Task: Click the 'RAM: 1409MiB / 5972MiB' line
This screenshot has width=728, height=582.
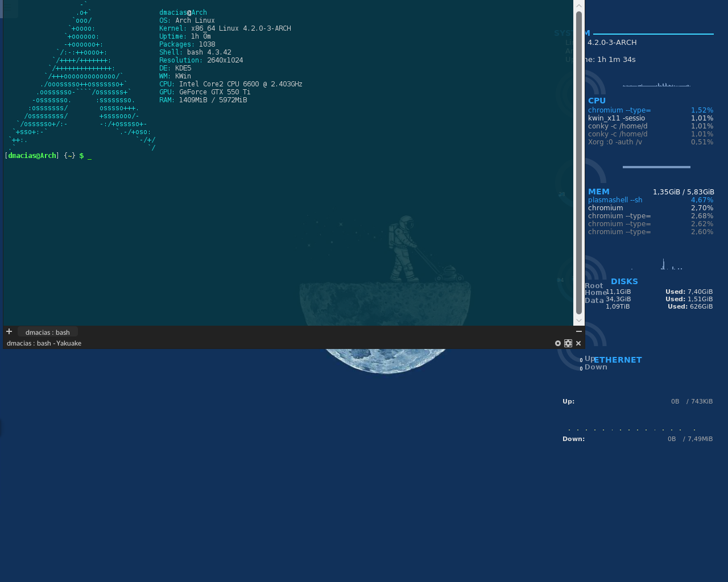Action: [x=203, y=100]
